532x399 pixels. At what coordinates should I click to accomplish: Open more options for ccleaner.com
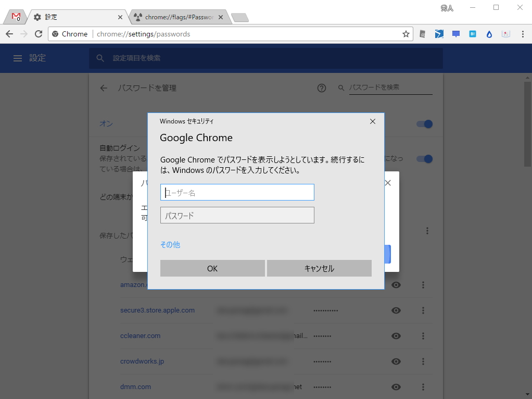(x=423, y=336)
